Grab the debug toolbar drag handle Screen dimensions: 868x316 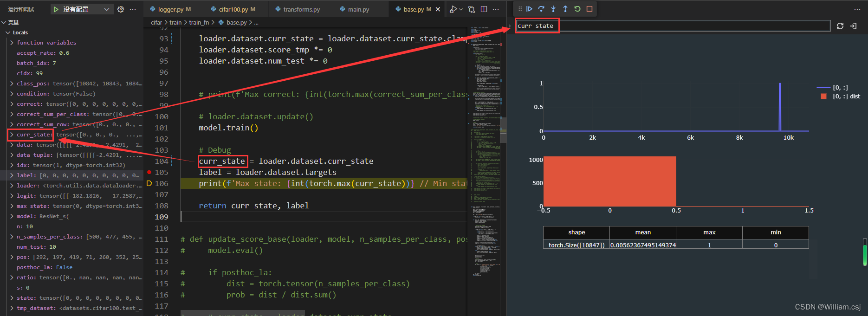click(x=520, y=9)
